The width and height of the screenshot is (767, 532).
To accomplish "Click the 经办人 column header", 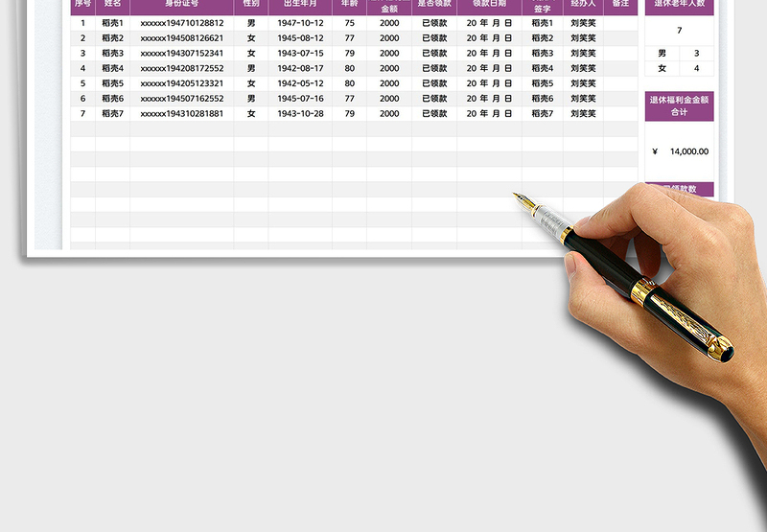I will pos(583,5).
